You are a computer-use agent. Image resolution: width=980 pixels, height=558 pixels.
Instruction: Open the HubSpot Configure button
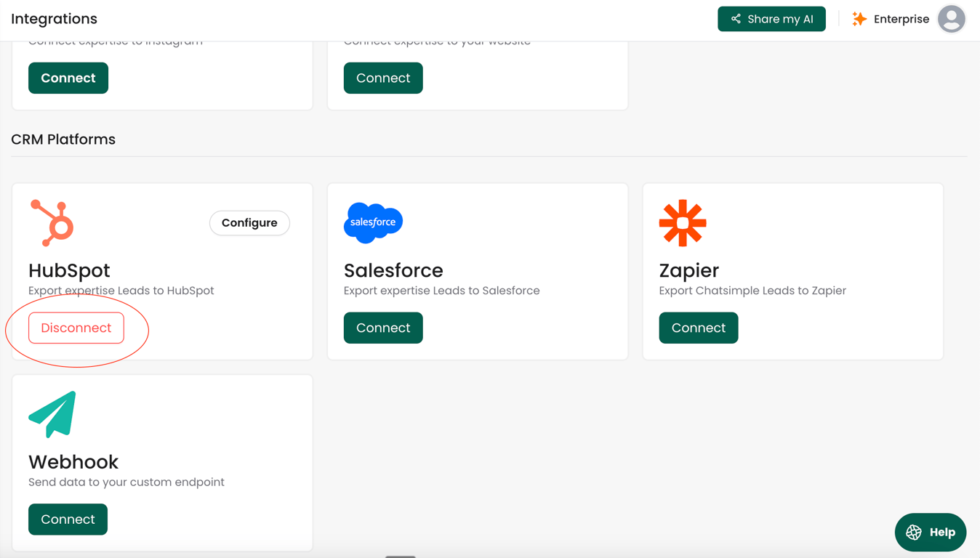tap(249, 223)
